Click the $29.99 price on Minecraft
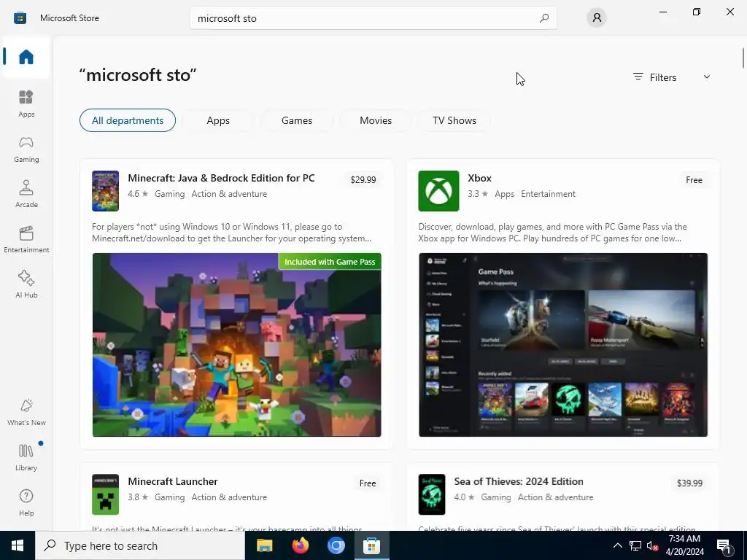This screenshot has height=560, width=747. (363, 179)
